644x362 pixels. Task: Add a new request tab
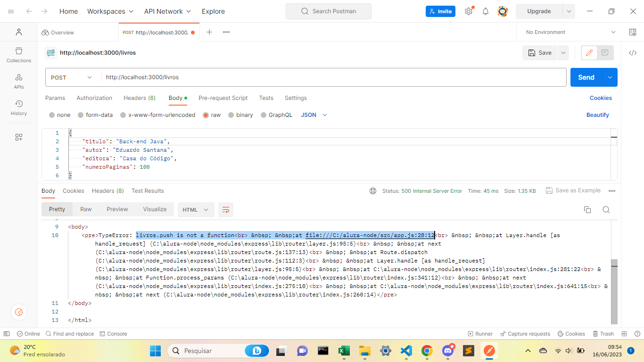(209, 32)
